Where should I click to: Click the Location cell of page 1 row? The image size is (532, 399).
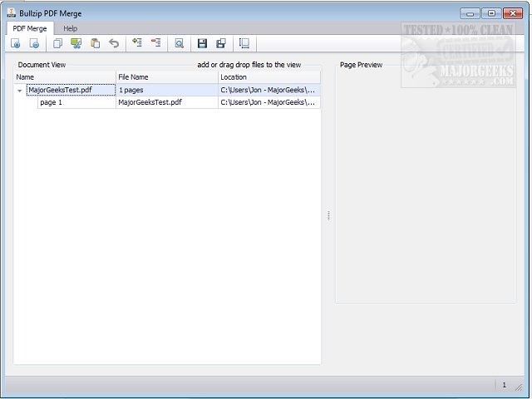[x=268, y=102]
